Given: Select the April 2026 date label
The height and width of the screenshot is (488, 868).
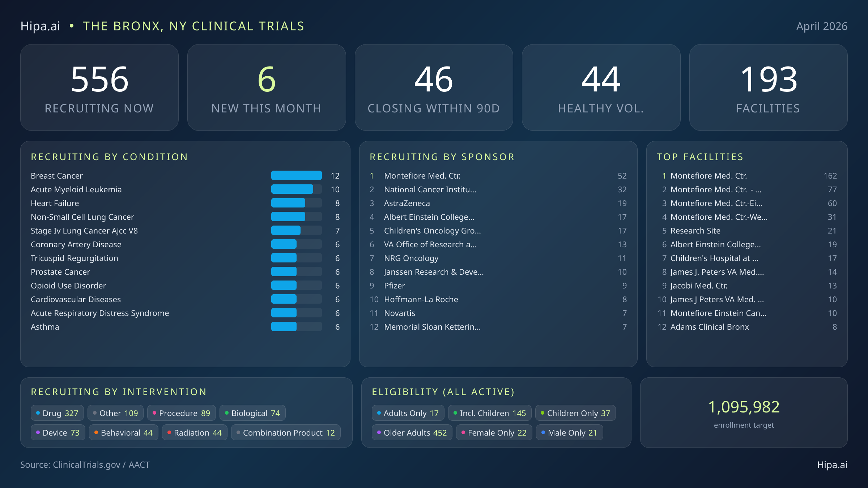Looking at the screenshot, I should click(822, 26).
